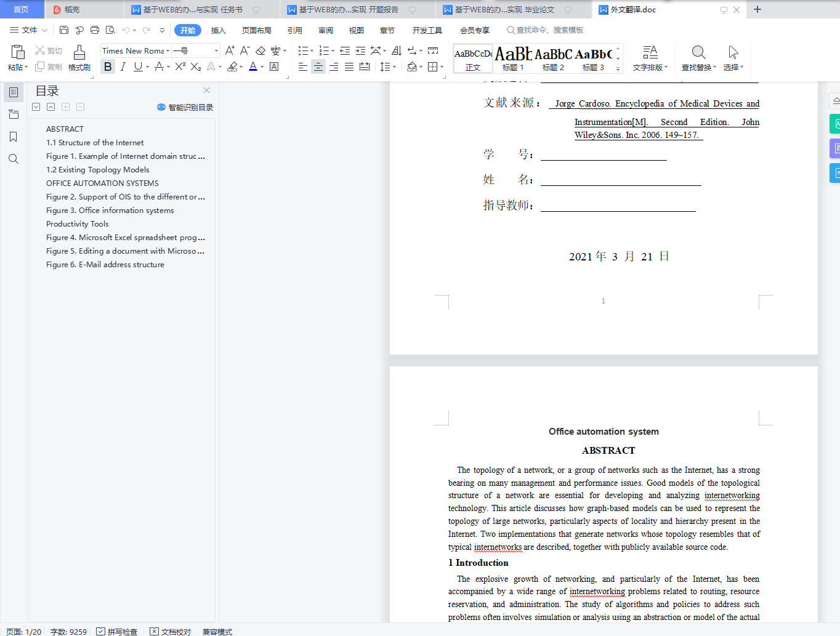Increase paragraph indent
This screenshot has height=636, width=840.
360,50
